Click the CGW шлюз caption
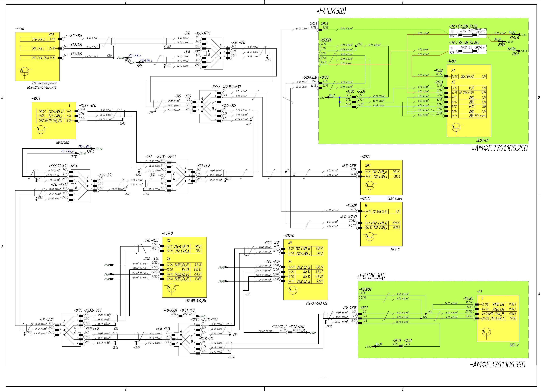This screenshot has width=541, height=392. [x=395, y=198]
